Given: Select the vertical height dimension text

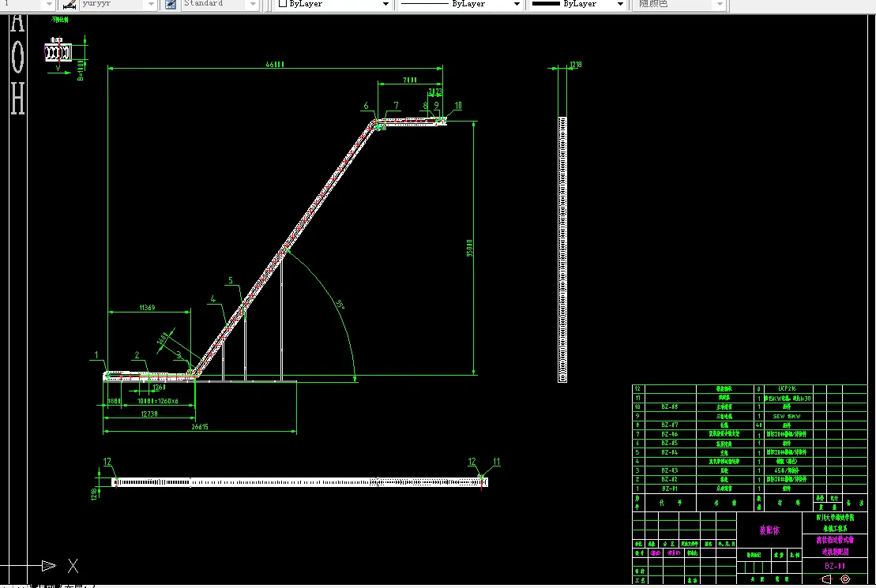Looking at the screenshot, I should tap(470, 248).
